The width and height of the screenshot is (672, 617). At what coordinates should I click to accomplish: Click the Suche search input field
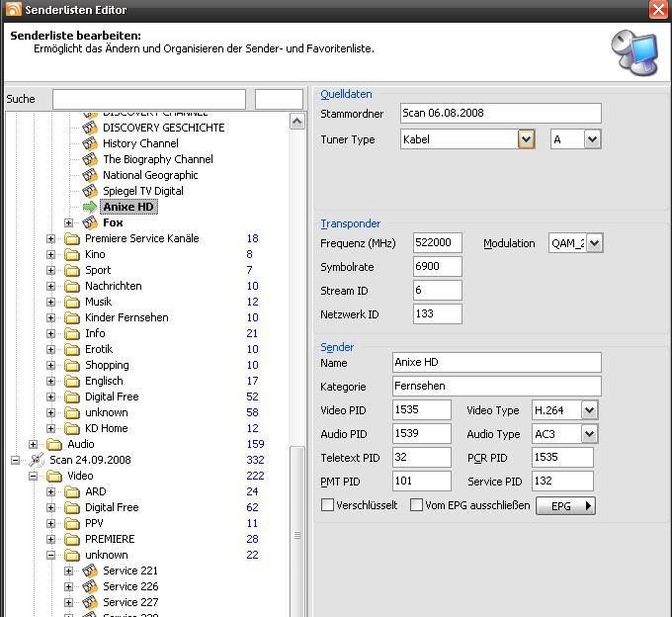pos(148,99)
